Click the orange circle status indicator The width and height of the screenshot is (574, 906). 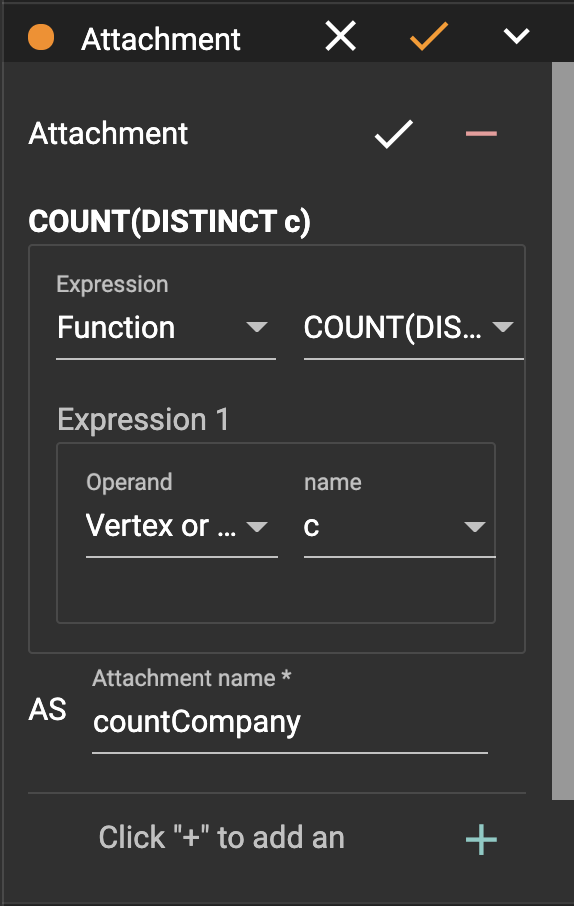point(41,38)
